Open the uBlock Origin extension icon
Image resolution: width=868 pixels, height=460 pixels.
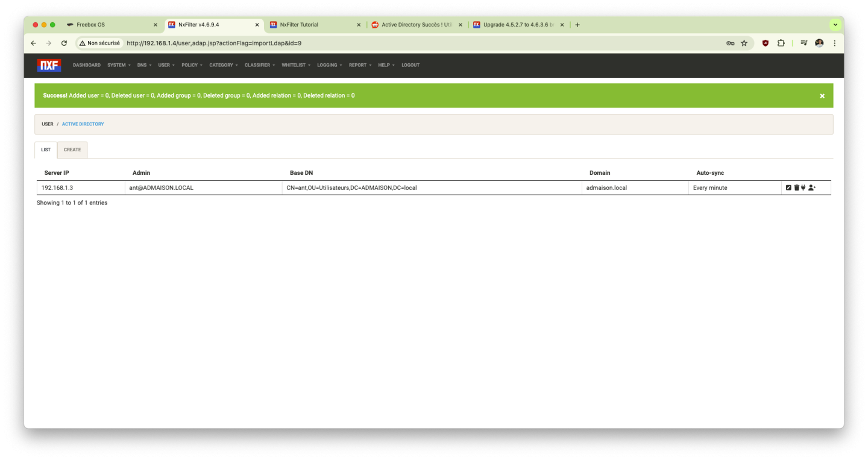point(766,43)
